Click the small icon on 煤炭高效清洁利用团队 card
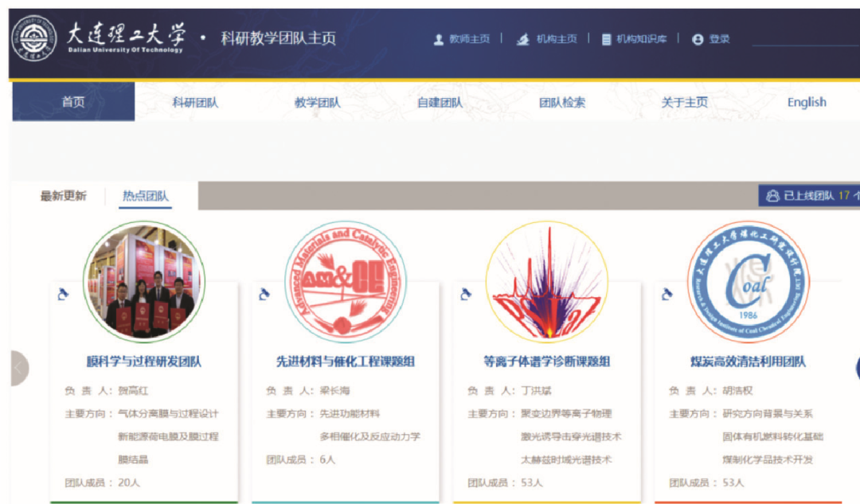860x504 pixels. click(667, 295)
